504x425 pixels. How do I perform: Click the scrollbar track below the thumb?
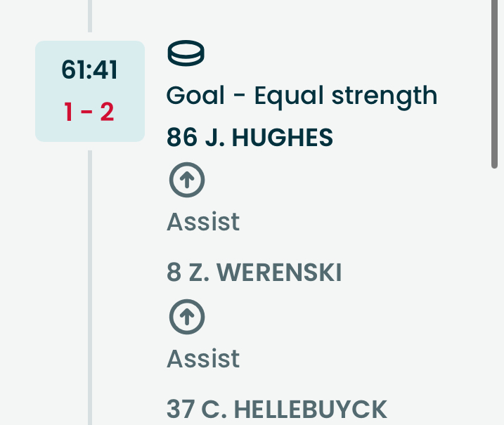click(x=495, y=295)
